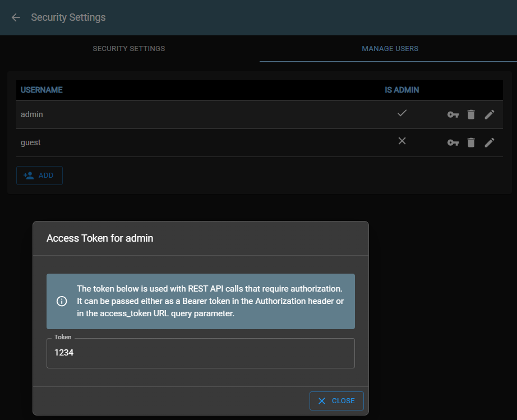Image resolution: width=517 pixels, height=420 pixels.
Task: Open guest access token with key icon
Action: 453,142
